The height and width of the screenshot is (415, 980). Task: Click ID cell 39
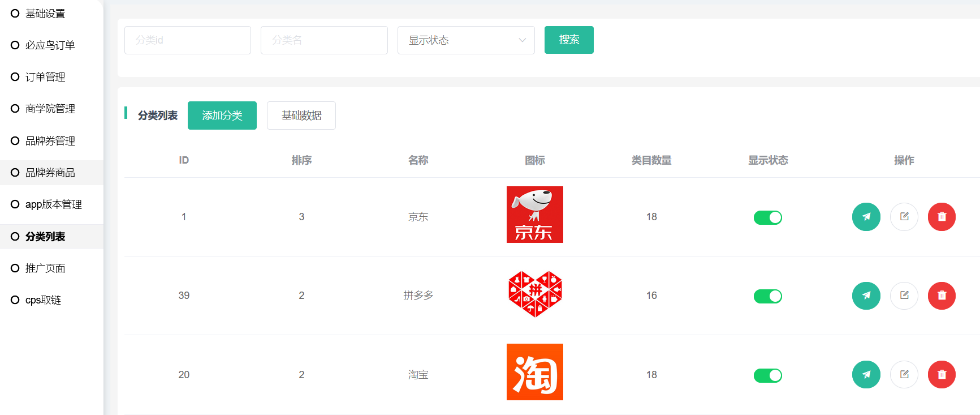tap(184, 296)
